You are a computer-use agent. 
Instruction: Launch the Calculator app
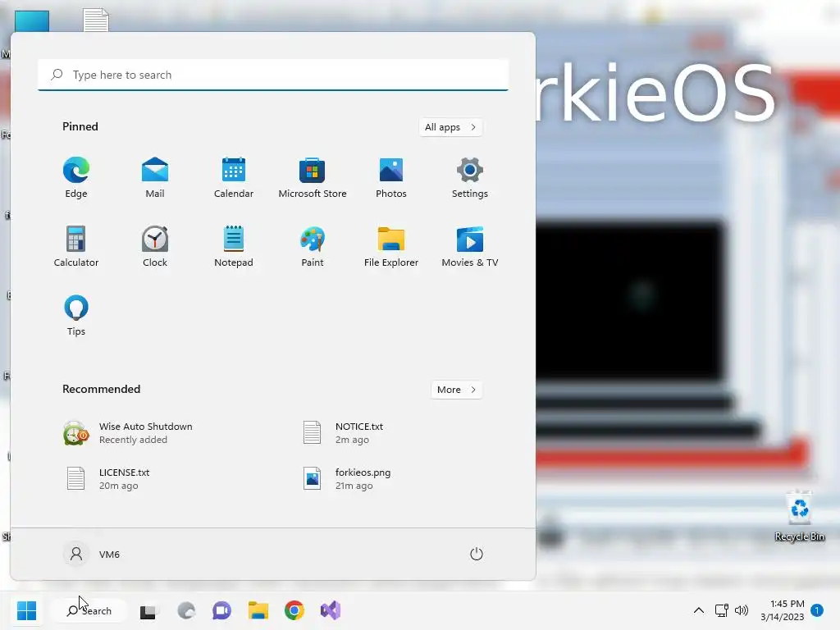click(76, 246)
